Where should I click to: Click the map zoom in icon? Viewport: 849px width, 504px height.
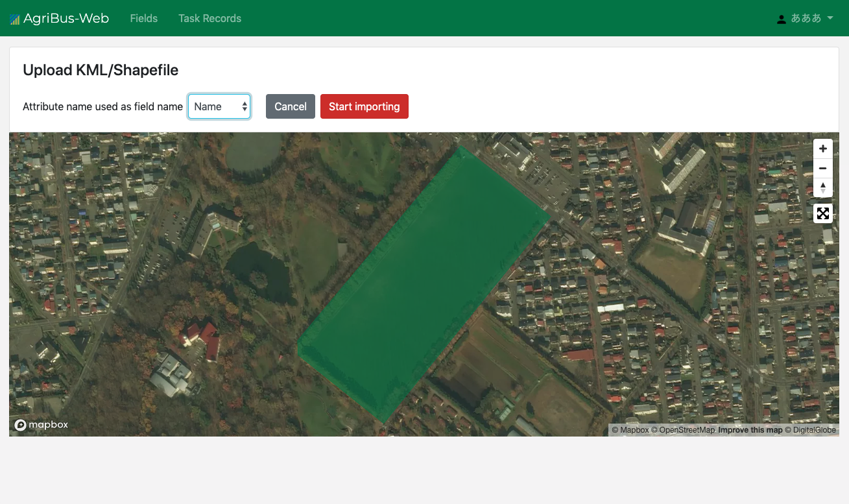822,148
